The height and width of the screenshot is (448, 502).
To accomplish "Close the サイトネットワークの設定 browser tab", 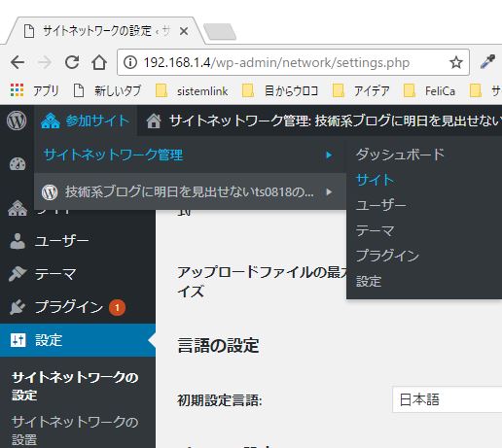I will [x=184, y=31].
